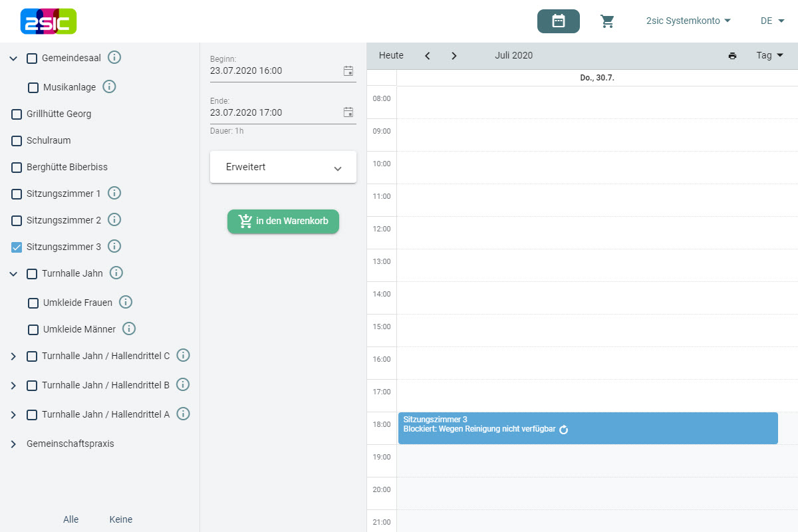Enable the Schulraum checkbox

pyautogui.click(x=17, y=141)
